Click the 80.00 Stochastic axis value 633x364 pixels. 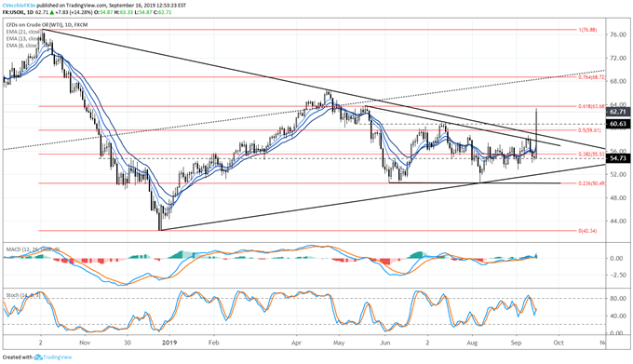(618, 299)
